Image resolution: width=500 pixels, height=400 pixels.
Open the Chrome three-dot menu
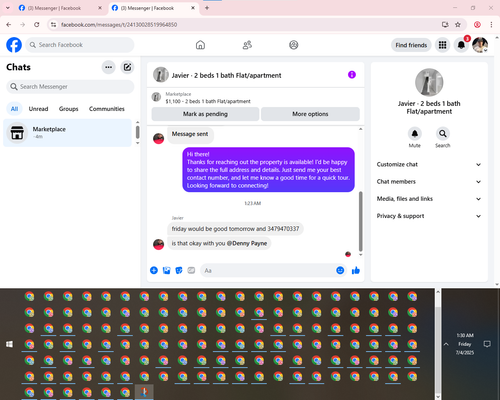click(x=491, y=25)
